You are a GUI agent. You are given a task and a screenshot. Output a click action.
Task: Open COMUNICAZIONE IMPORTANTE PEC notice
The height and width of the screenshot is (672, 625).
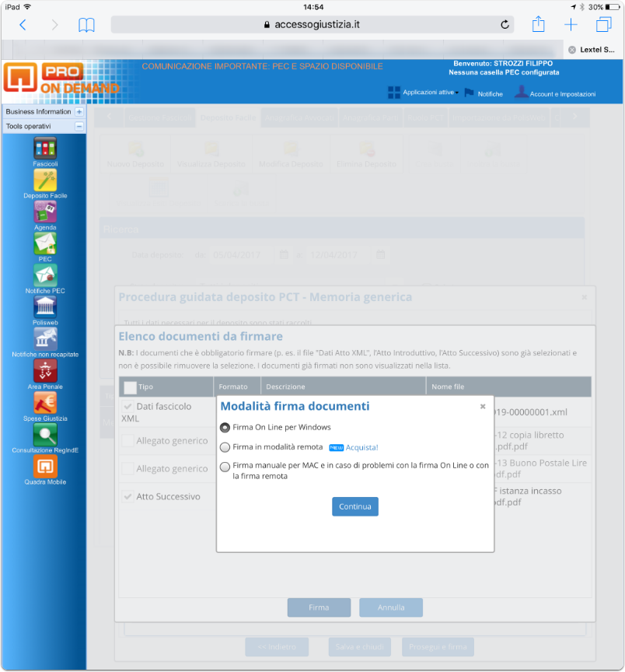click(262, 66)
